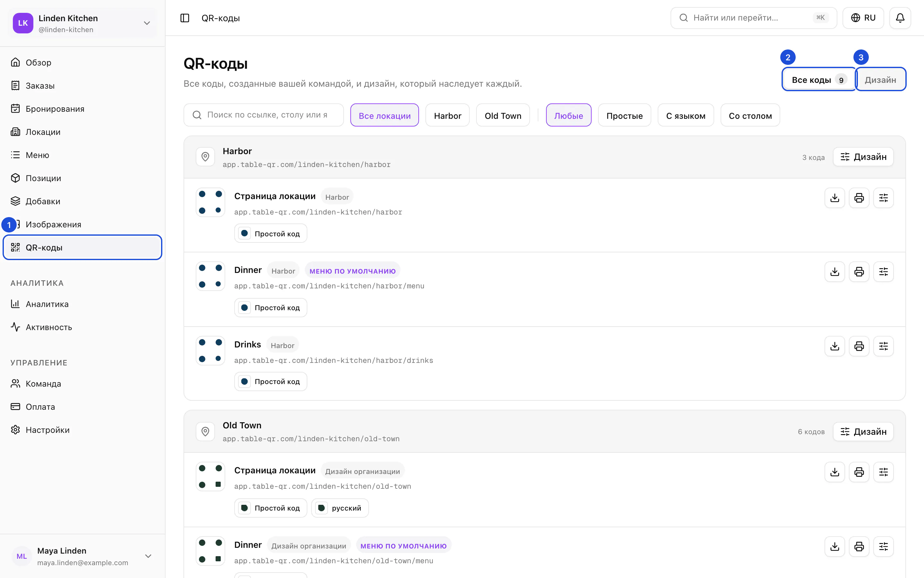The height and width of the screenshot is (578, 924).
Task: Expand the Maya Linden user menu
Action: (x=82, y=556)
